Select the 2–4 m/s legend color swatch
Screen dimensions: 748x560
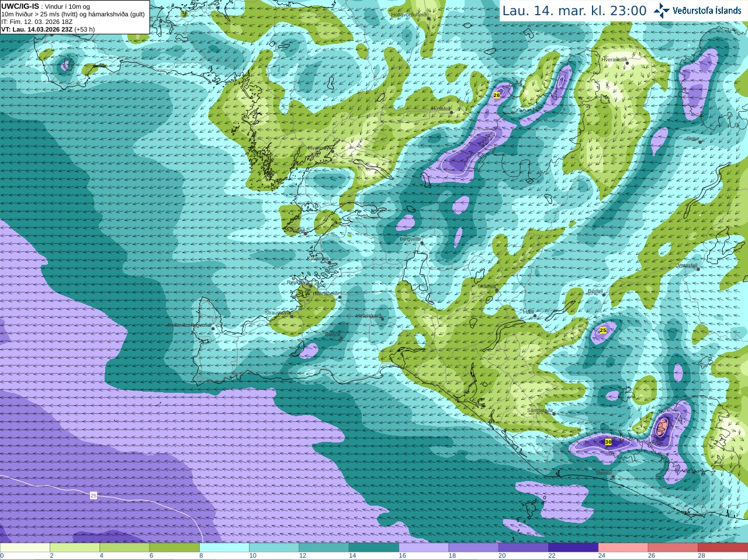75,548
